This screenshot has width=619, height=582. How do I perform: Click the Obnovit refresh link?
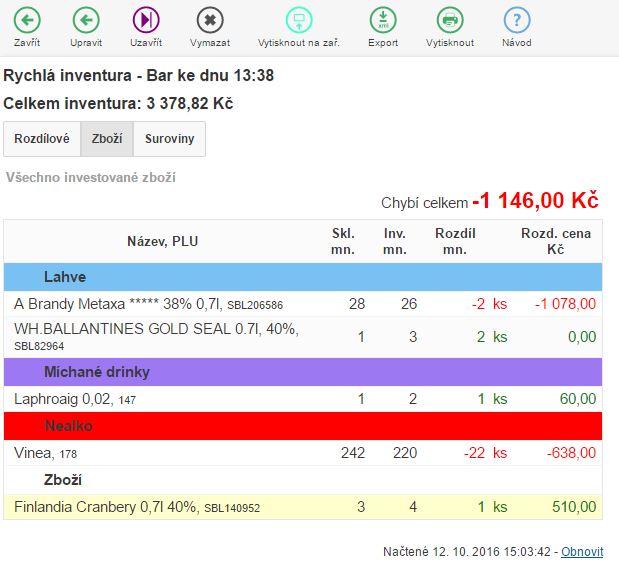pos(581,552)
